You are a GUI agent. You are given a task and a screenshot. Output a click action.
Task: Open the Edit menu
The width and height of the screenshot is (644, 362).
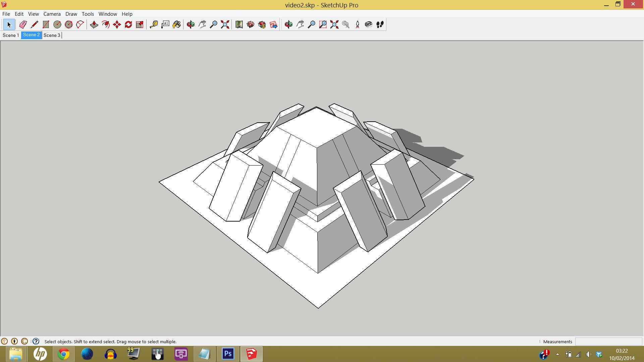[x=19, y=14]
